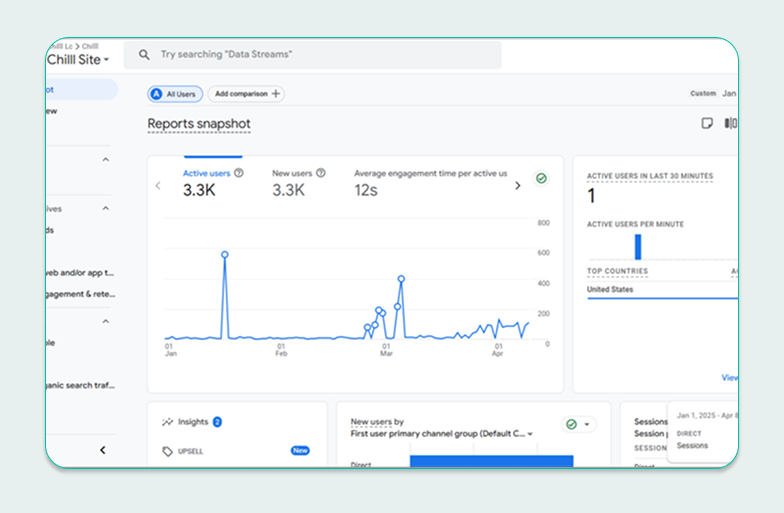Show next metrics with the right arrow

tap(517, 185)
